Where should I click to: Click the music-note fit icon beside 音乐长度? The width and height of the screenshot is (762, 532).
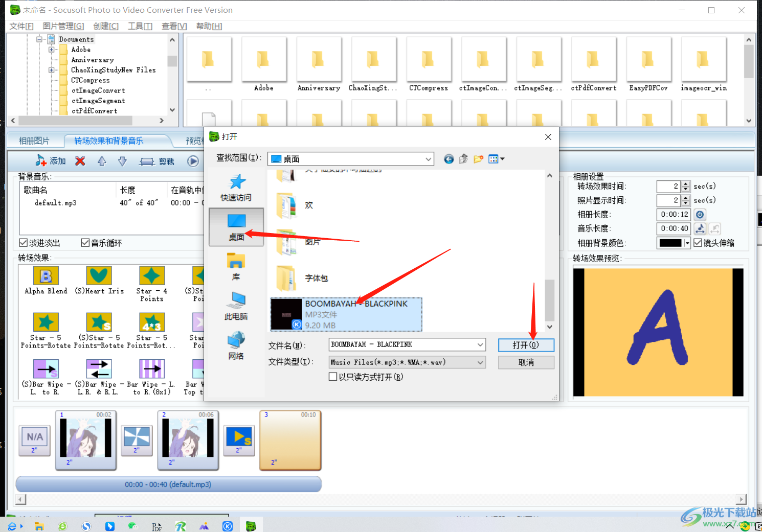pyautogui.click(x=700, y=228)
